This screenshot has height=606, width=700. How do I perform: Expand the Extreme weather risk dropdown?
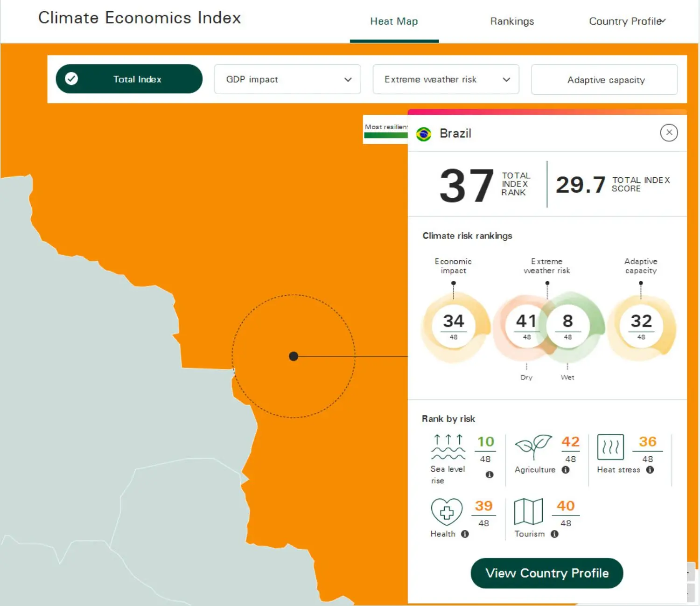coord(446,79)
